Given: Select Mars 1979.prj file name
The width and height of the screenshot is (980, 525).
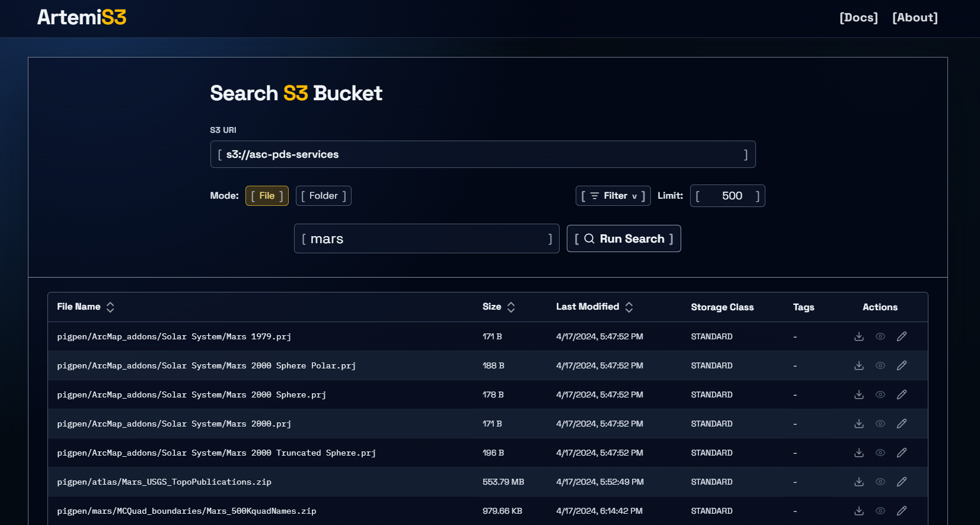Looking at the screenshot, I should (x=174, y=336).
